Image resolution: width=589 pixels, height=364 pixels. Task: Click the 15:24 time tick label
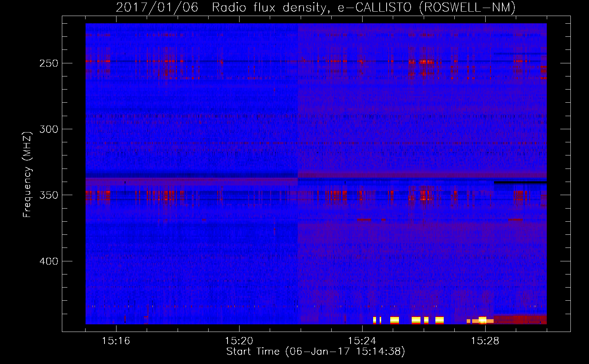[362, 341]
